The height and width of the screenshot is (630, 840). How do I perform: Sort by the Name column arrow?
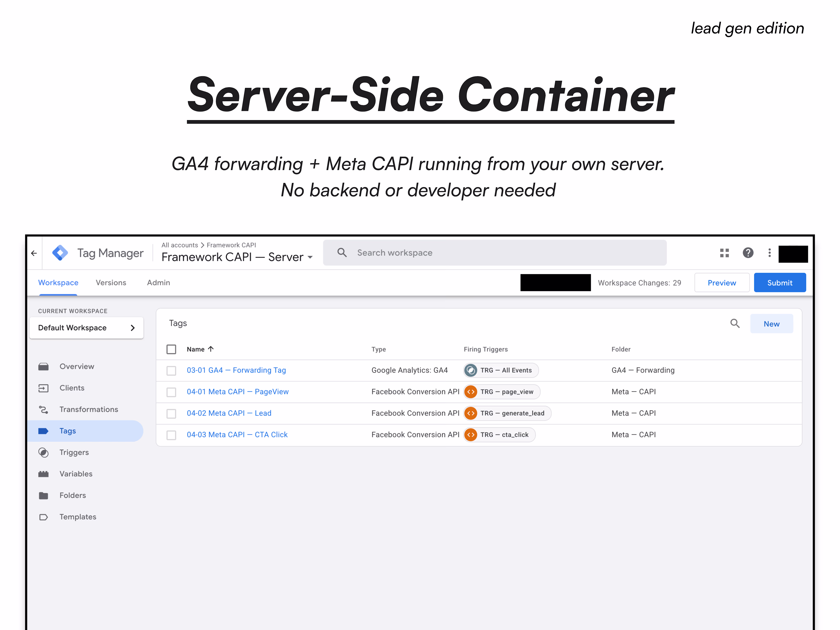(211, 349)
